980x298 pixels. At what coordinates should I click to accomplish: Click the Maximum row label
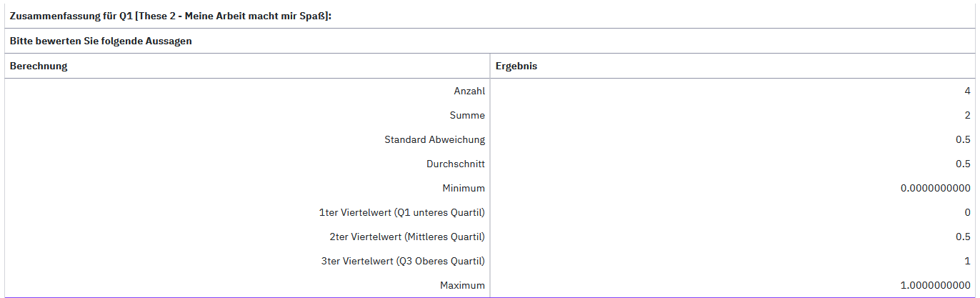[x=462, y=285]
